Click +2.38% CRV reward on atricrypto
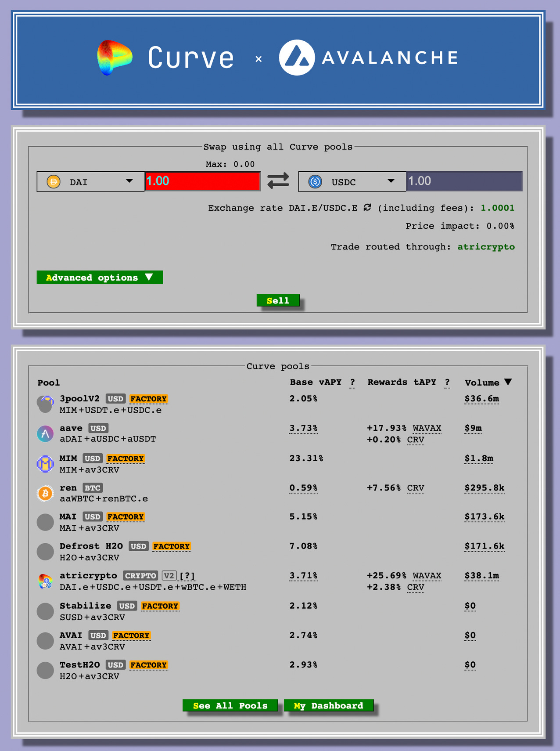The height and width of the screenshot is (751, 560). (x=395, y=588)
